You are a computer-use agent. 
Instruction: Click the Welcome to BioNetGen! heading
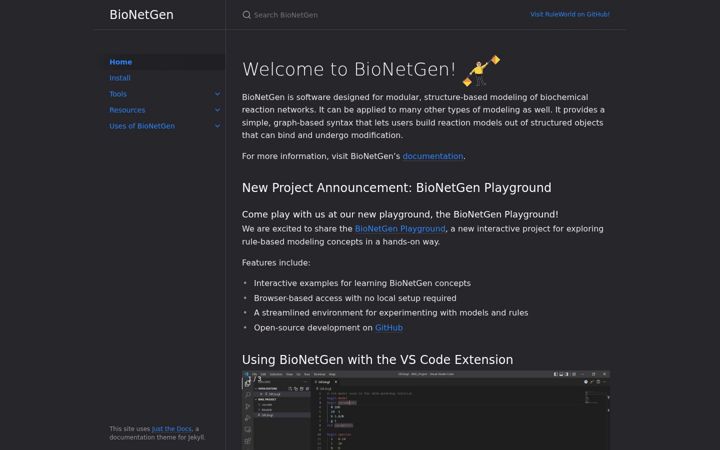click(349, 69)
